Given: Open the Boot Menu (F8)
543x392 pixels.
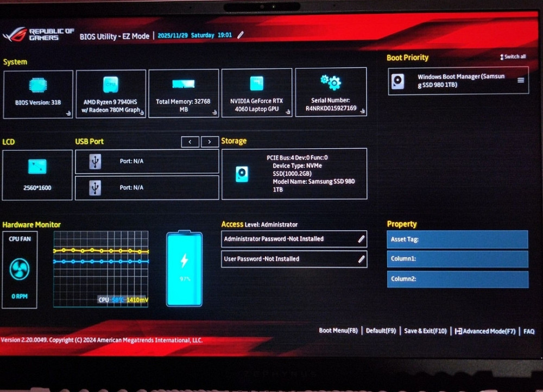Looking at the screenshot, I should pyautogui.click(x=338, y=331).
